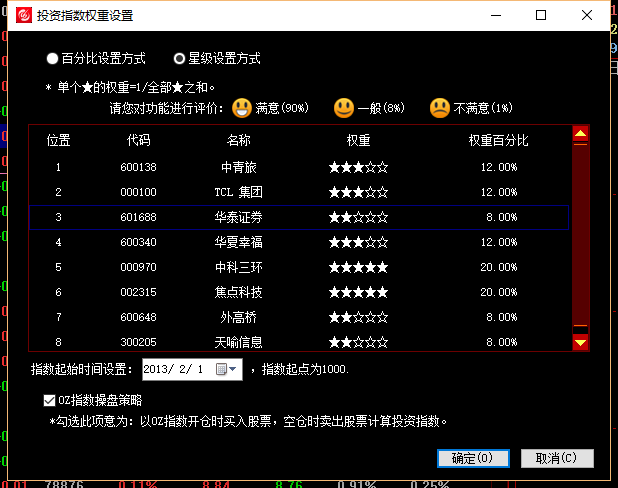Click the red app logo in title bar

pyautogui.click(x=21, y=15)
